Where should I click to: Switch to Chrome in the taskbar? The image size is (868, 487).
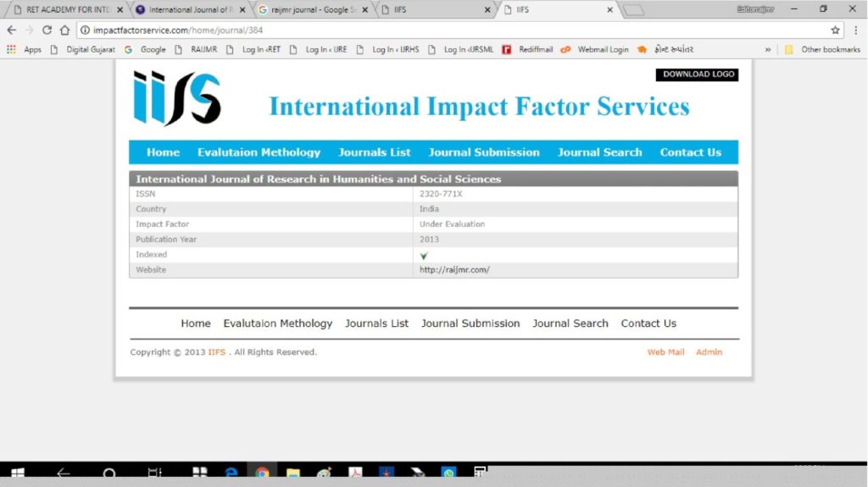(x=262, y=473)
